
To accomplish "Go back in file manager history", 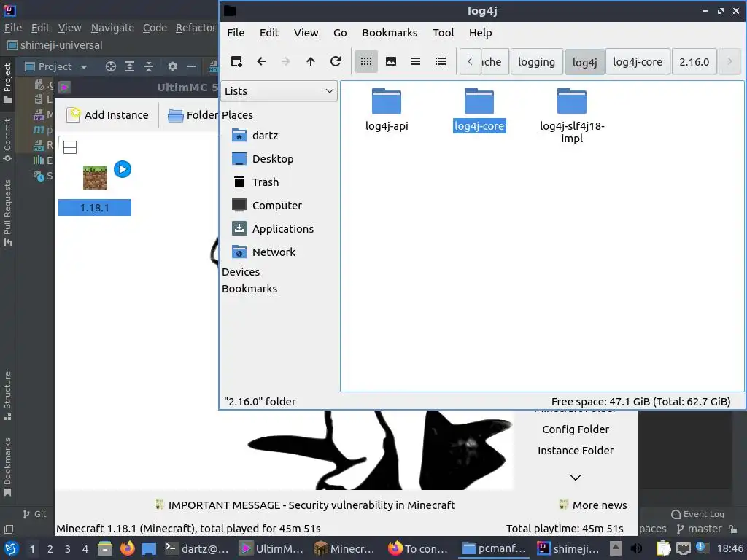I will point(261,61).
